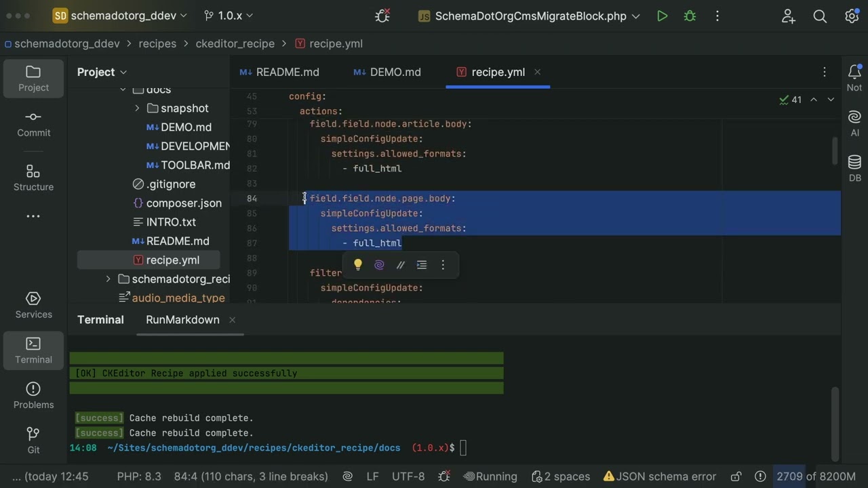Open the 1.0.x branch dropdown

229,16
